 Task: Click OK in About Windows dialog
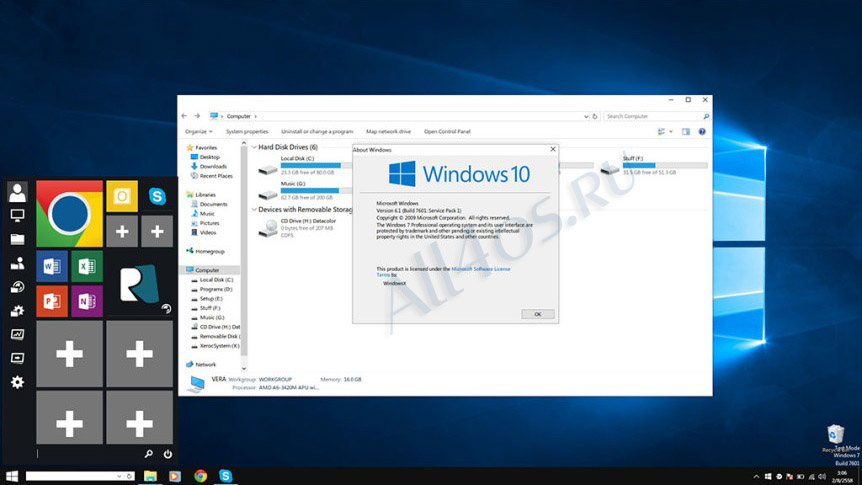(x=538, y=315)
